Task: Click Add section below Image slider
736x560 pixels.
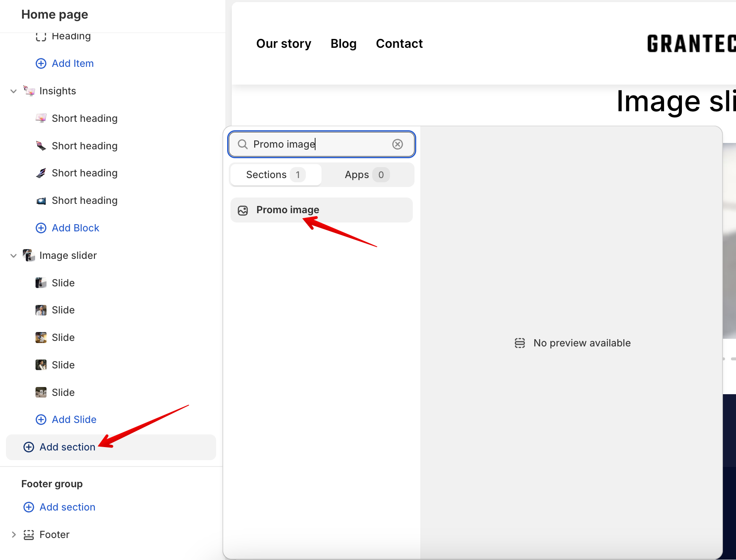Action: (x=67, y=447)
